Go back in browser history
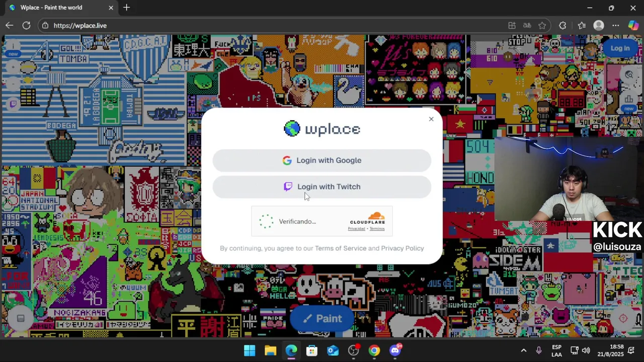The width and height of the screenshot is (644, 362). tap(10, 25)
